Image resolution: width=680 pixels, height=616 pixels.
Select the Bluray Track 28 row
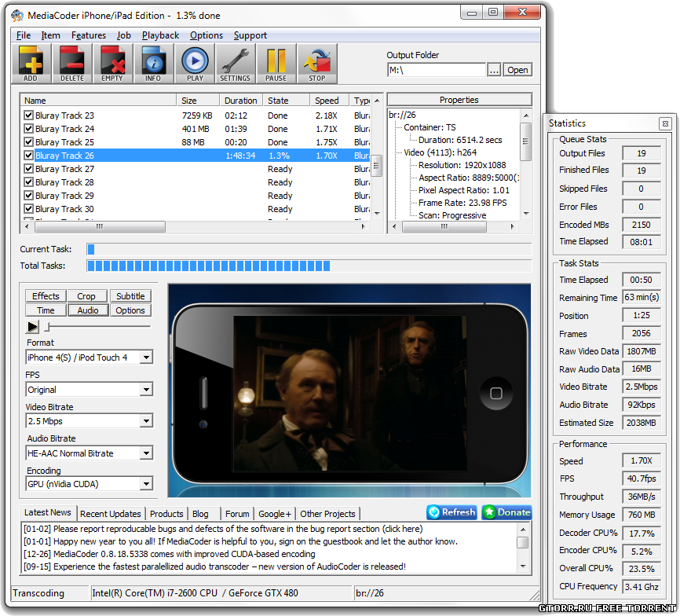point(196,182)
